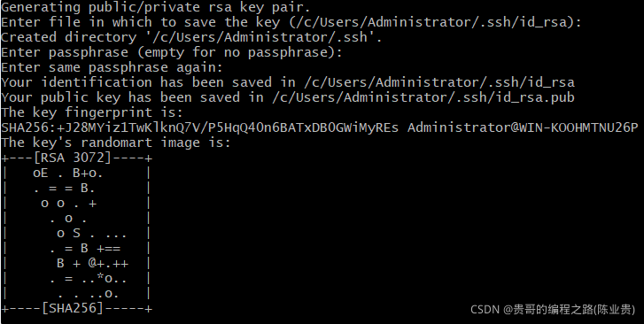Click the id_rsa identification saved path
This screenshot has height=324, width=644.
439,82
